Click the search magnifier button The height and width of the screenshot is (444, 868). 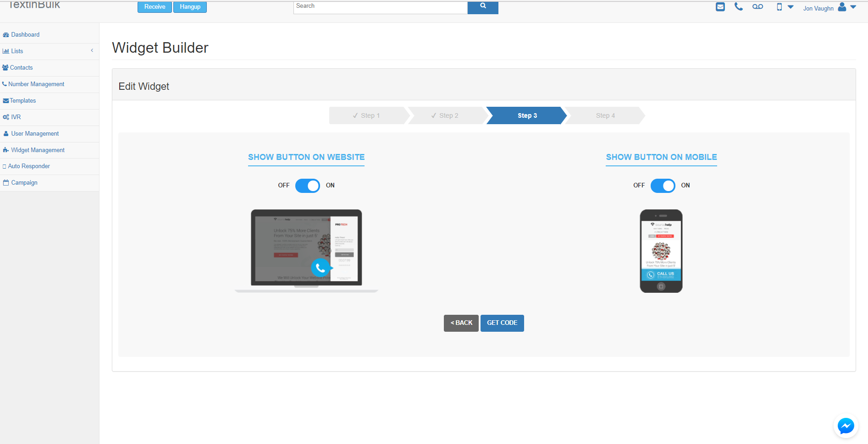click(x=483, y=7)
